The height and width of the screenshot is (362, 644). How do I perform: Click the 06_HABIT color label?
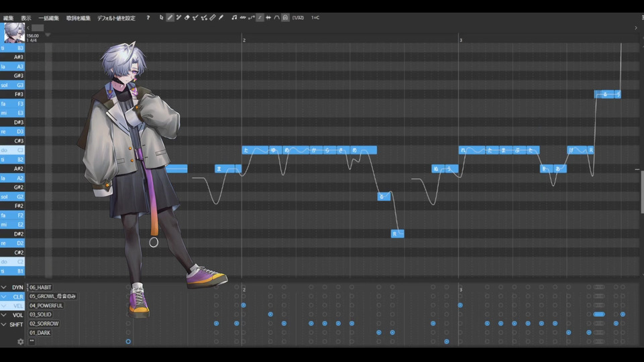pyautogui.click(x=40, y=288)
